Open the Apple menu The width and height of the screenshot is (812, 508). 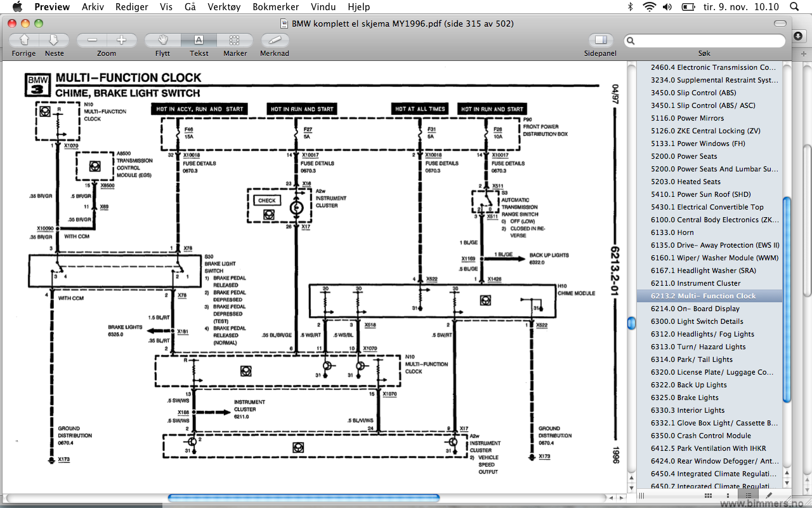click(x=17, y=7)
